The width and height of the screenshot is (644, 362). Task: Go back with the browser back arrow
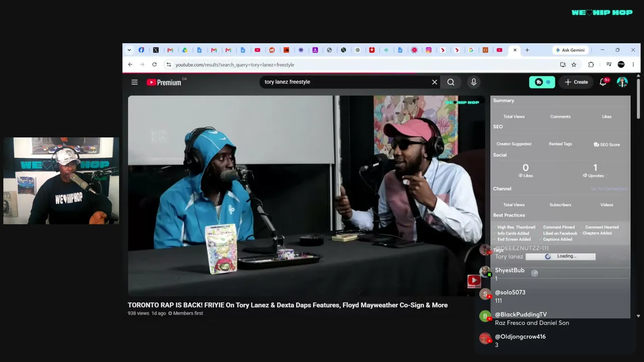point(130,64)
